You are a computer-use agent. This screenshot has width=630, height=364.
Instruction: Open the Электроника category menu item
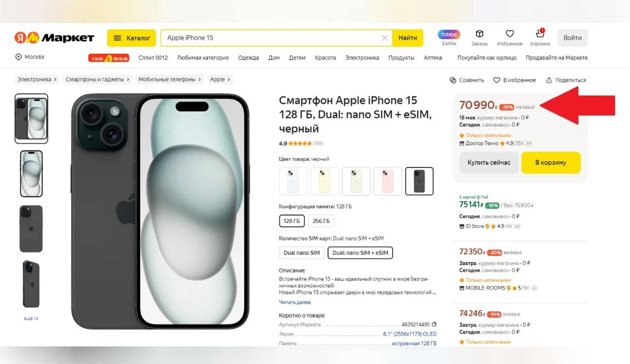(x=362, y=58)
